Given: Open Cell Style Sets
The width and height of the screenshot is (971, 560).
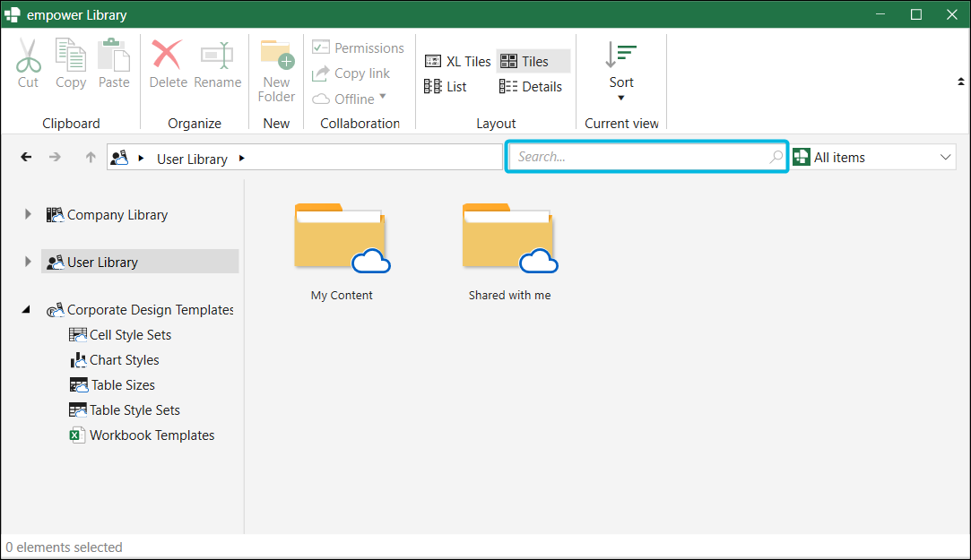Looking at the screenshot, I should pyautogui.click(x=130, y=335).
